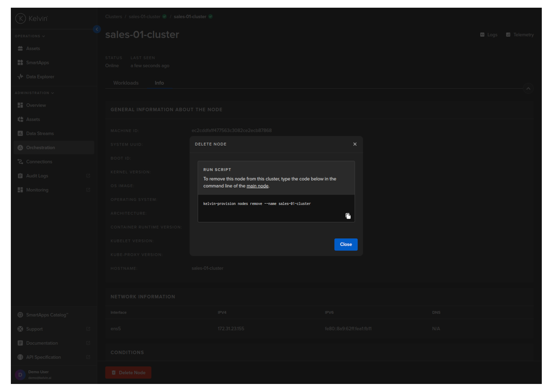Image resolution: width=553 pixels, height=392 pixels.
Task: Open cluster Logs
Action: pyautogui.click(x=489, y=35)
